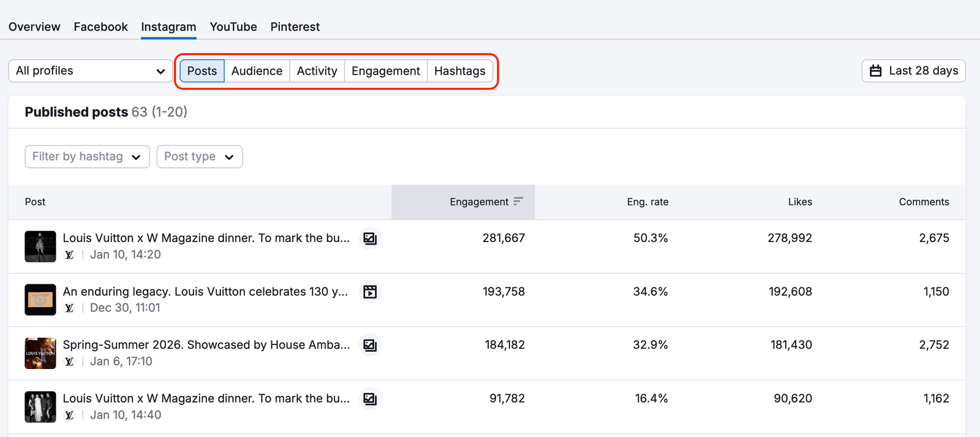Switch to the Facebook tab
980x437 pixels.
coord(100,27)
